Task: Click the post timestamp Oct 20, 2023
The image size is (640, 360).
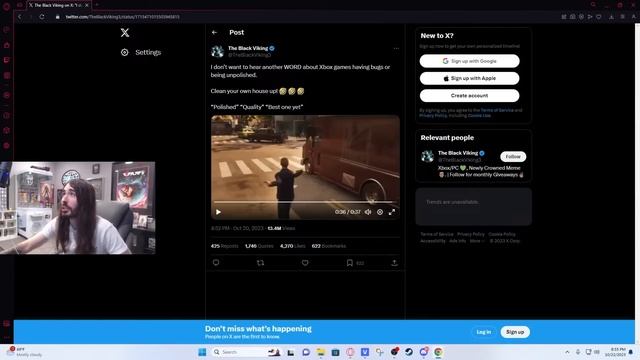Action: coord(238,228)
